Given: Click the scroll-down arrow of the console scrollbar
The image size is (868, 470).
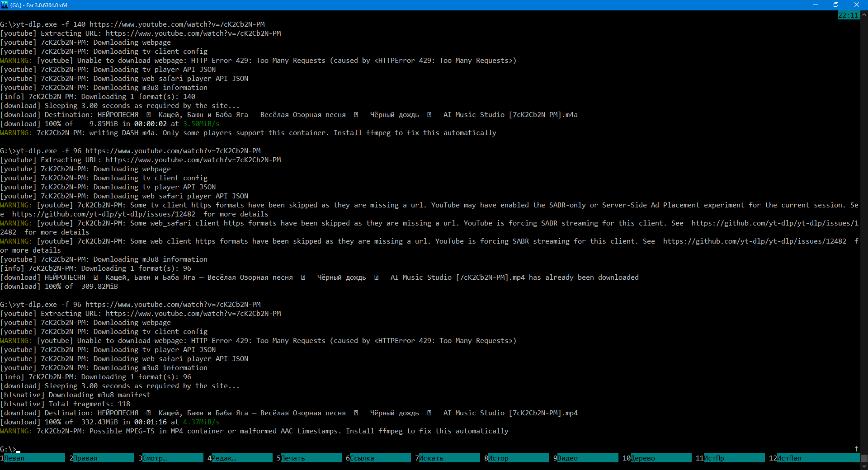Looking at the screenshot, I should pos(864,466).
